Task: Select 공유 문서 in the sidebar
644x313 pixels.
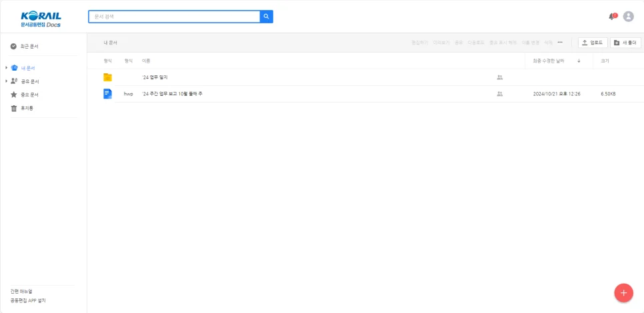Action: [30, 81]
